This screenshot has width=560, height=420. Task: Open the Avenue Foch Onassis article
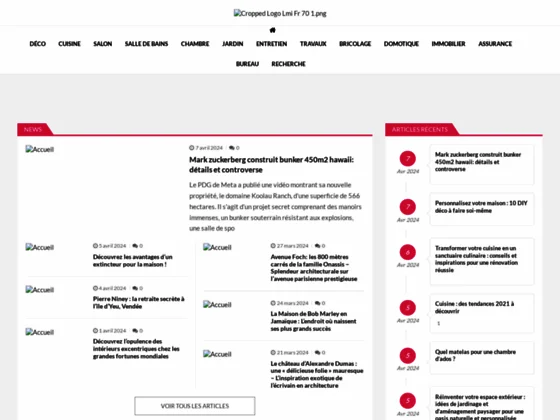(x=314, y=268)
